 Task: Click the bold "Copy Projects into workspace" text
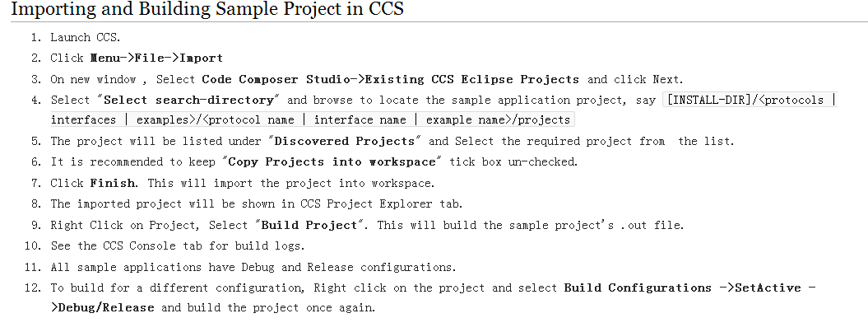pos(336,161)
